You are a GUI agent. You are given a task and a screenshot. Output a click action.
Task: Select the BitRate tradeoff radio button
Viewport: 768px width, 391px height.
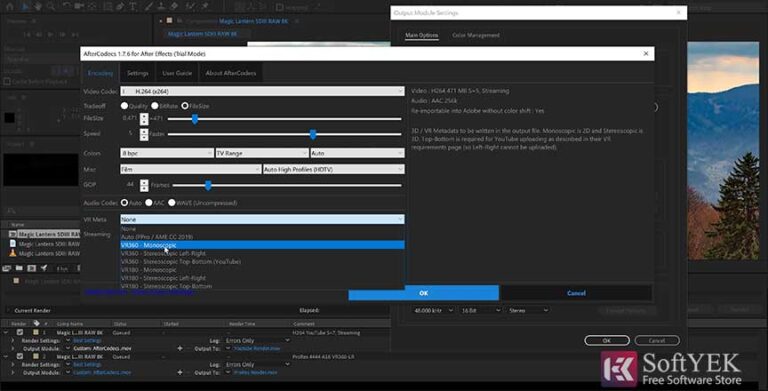coord(155,106)
